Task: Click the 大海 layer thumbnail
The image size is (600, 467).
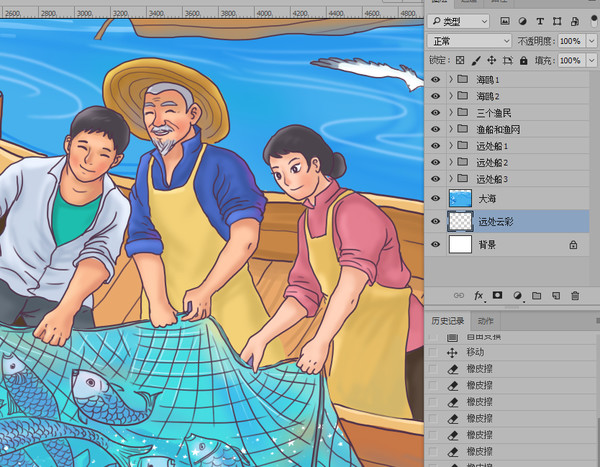Action: 460,198
